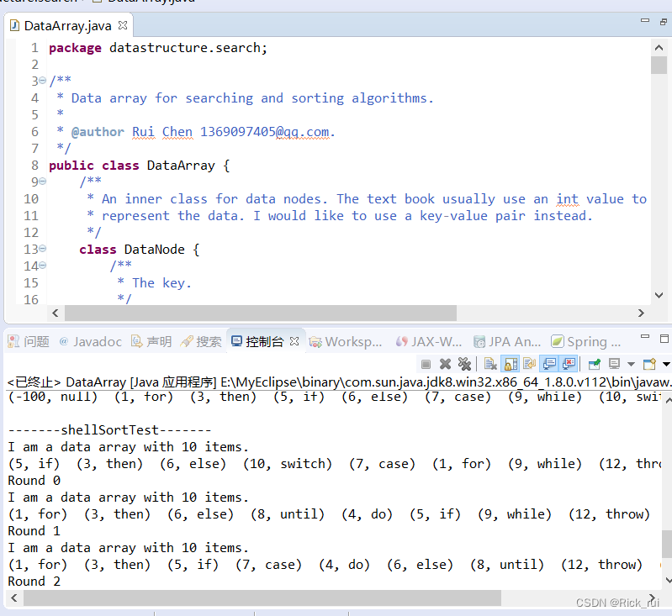Click the Display Selected Console icon
Viewport: 672px width, 616px height.
click(x=615, y=364)
